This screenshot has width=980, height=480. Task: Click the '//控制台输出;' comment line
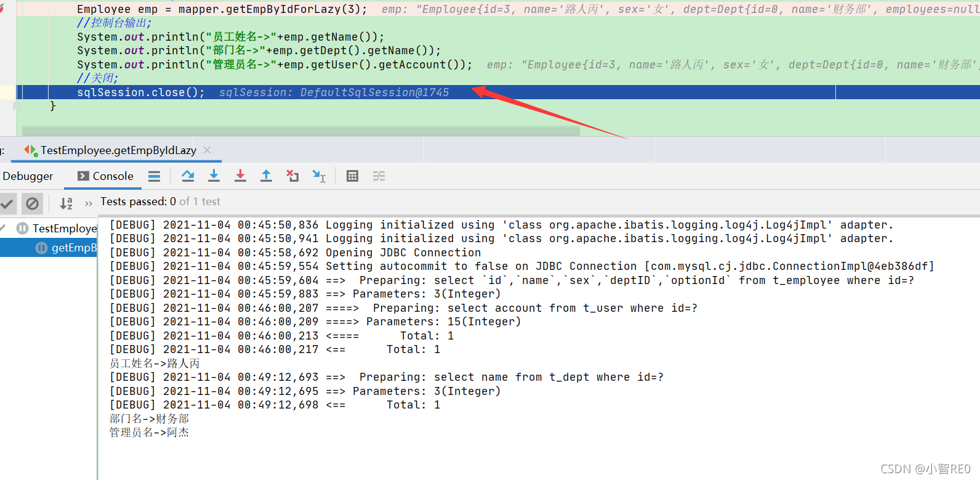114,23
